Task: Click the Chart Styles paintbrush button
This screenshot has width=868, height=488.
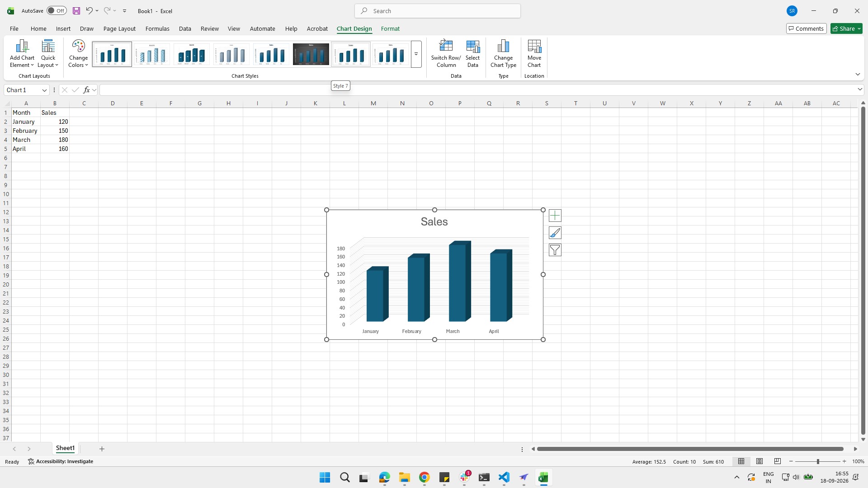Action: [x=555, y=233]
